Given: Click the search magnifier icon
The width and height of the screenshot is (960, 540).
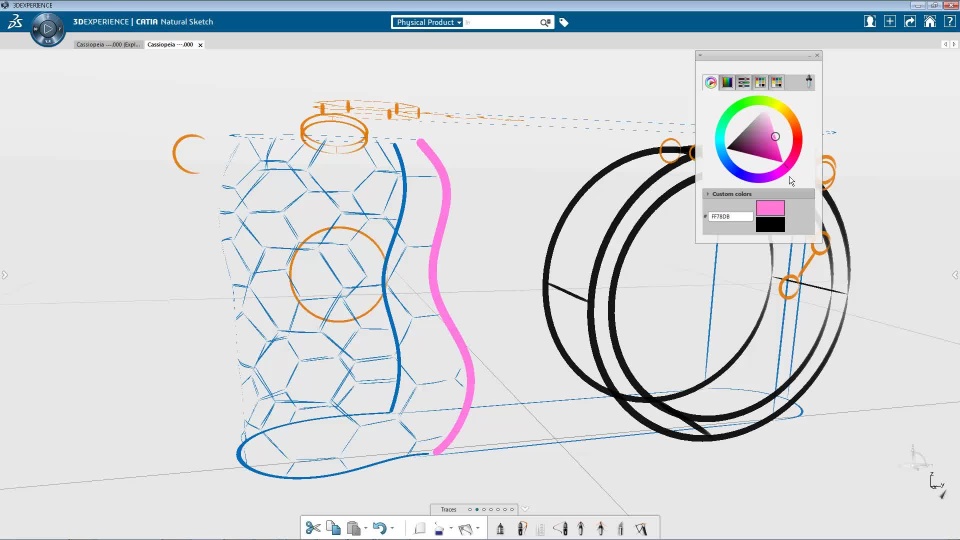Looking at the screenshot, I should pos(545,23).
